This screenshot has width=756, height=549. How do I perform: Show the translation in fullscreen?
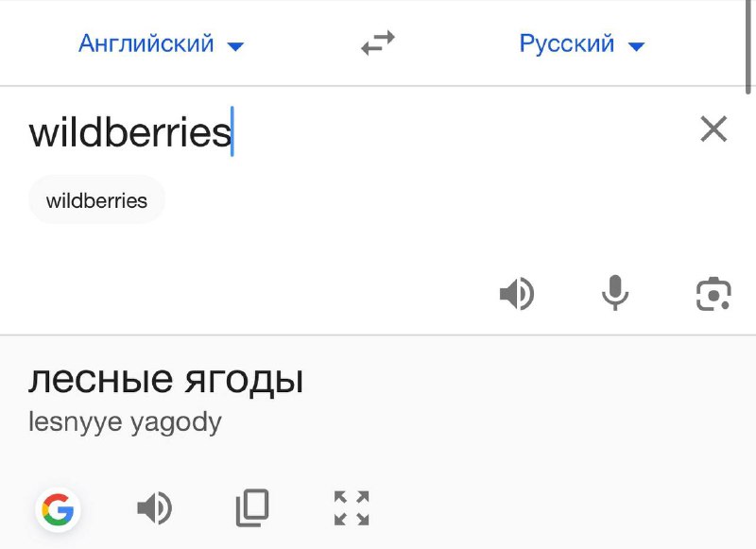click(x=352, y=508)
